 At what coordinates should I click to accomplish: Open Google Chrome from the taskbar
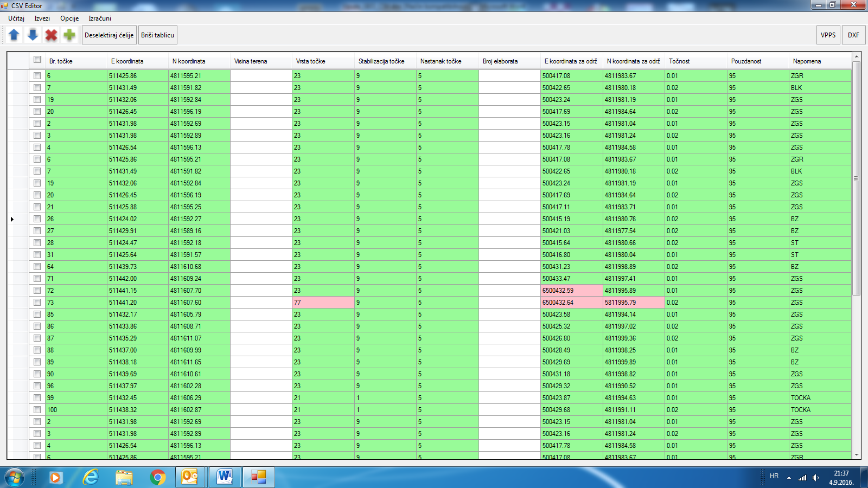[158, 477]
